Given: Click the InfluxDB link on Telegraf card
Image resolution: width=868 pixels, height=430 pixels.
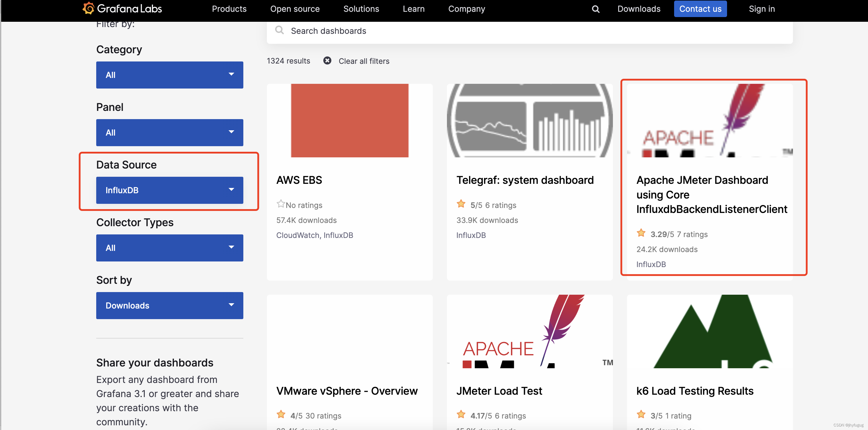Looking at the screenshot, I should (x=471, y=235).
